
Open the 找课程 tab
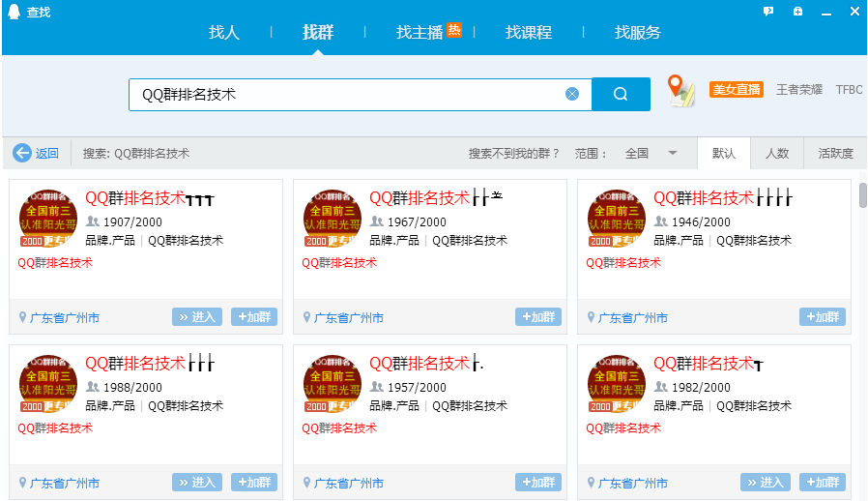pyautogui.click(x=529, y=32)
